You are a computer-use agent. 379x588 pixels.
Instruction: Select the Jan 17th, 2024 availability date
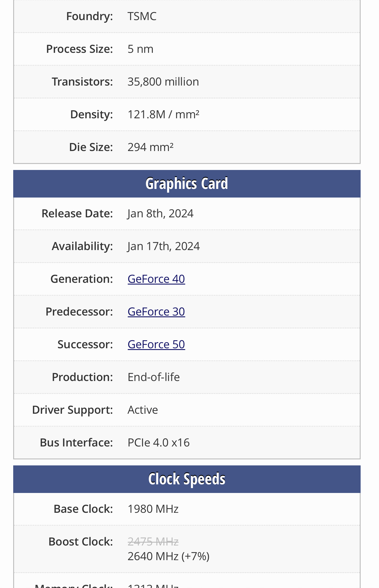pyautogui.click(x=164, y=246)
